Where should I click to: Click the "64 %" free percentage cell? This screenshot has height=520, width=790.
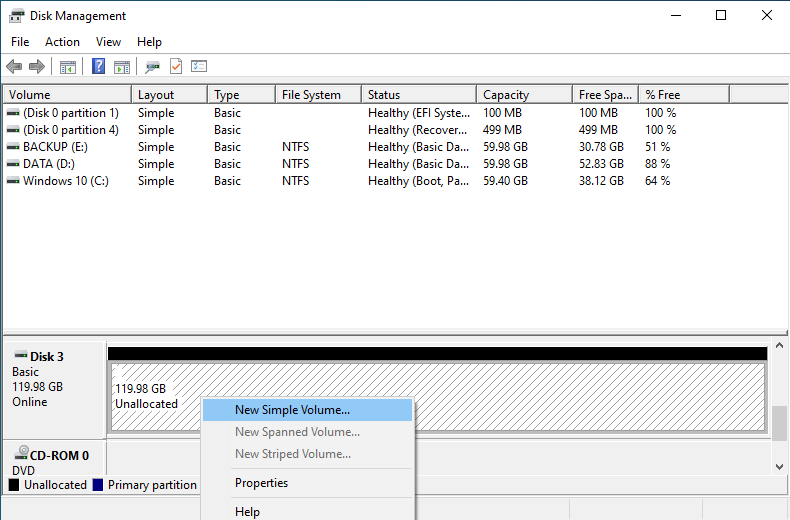pos(657,181)
